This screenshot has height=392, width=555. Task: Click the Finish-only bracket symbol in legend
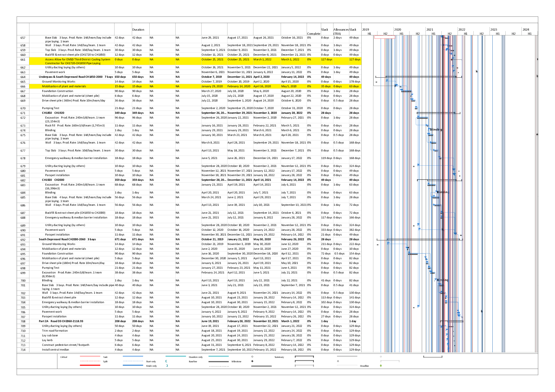coord(167,366)
